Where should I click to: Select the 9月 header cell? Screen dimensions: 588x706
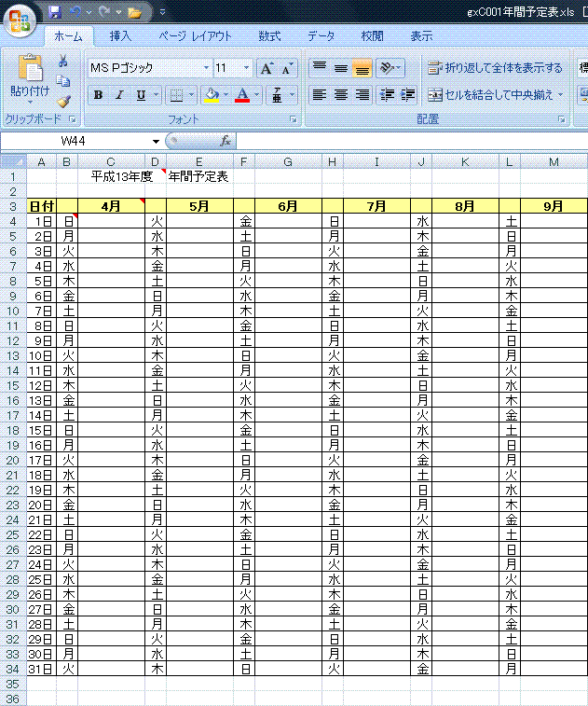tap(554, 206)
